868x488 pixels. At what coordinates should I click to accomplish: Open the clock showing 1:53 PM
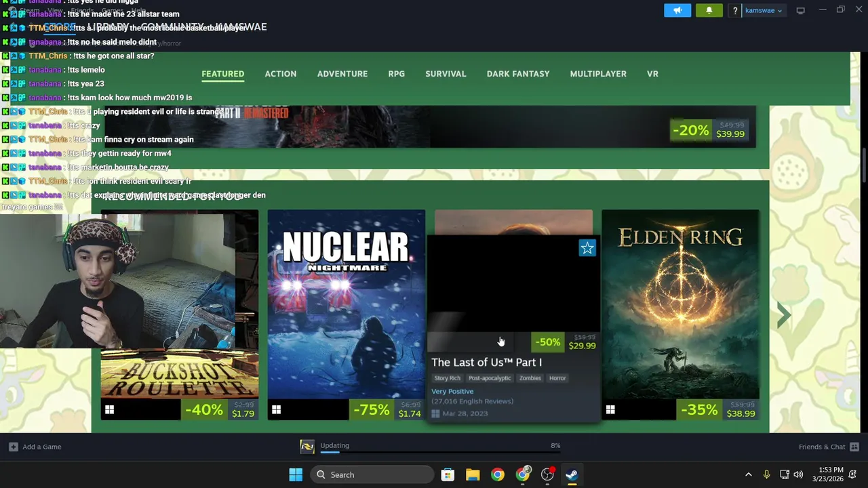point(829,474)
